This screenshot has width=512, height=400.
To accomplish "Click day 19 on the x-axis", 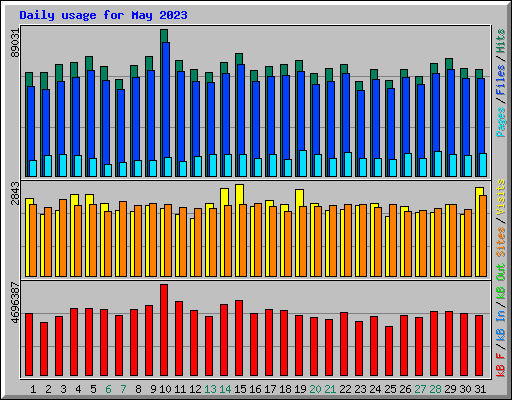I will coord(300,389).
